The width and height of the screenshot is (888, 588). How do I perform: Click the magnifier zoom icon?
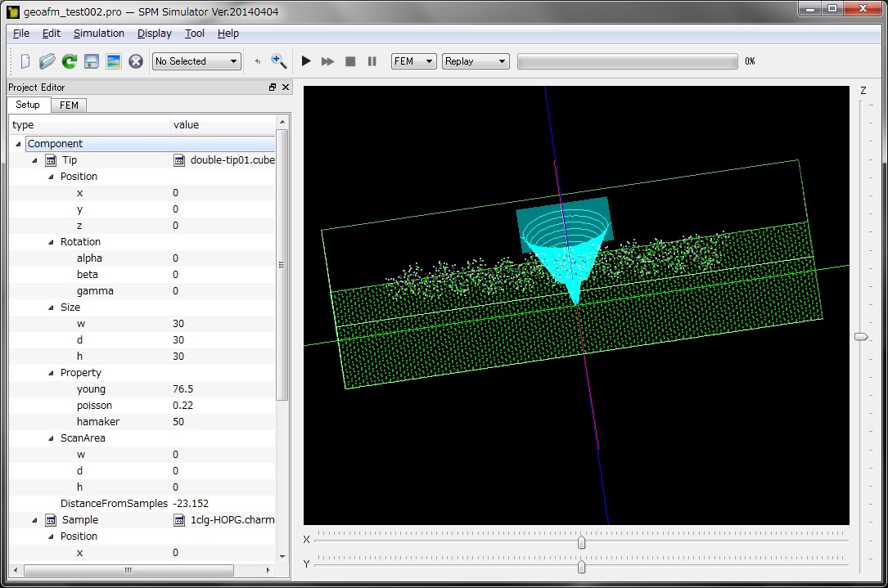279,61
